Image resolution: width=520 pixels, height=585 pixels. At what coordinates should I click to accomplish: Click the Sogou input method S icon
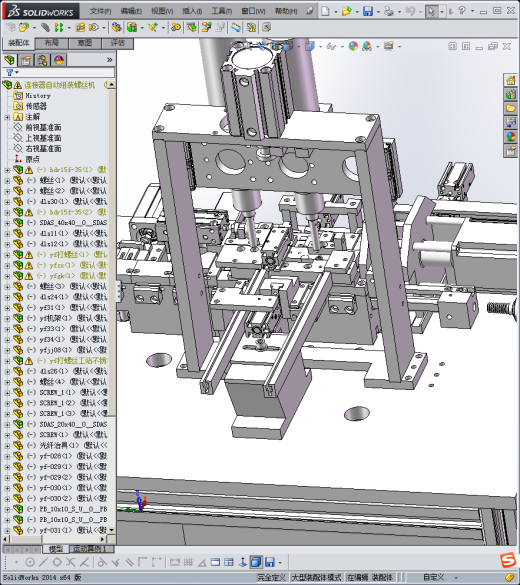pyautogui.click(x=508, y=560)
